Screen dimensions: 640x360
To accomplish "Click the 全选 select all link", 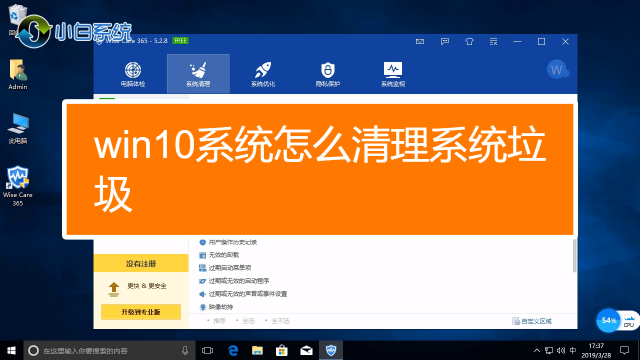I will pyautogui.click(x=248, y=321).
